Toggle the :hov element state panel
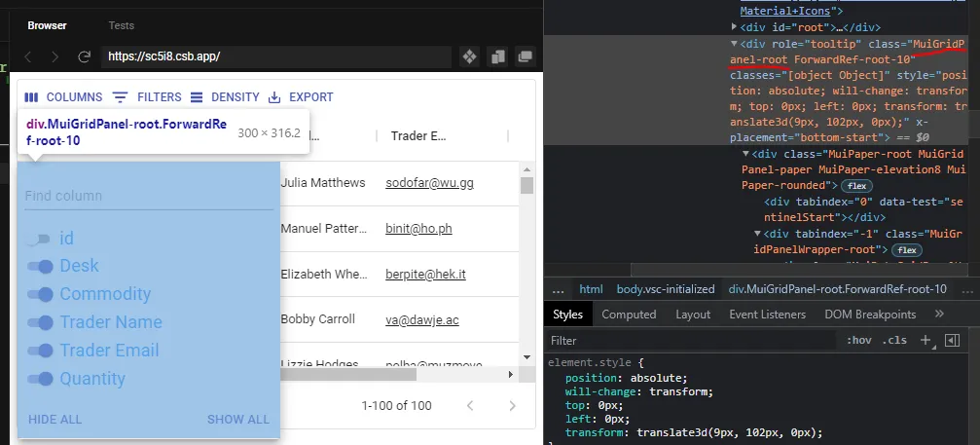Image resolution: width=980 pixels, height=445 pixels. (858, 341)
